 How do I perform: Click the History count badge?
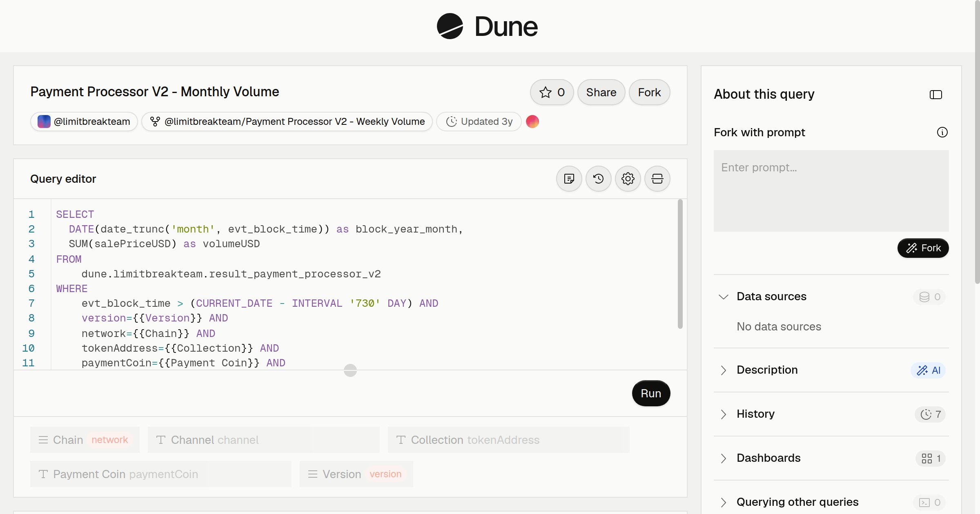click(930, 414)
